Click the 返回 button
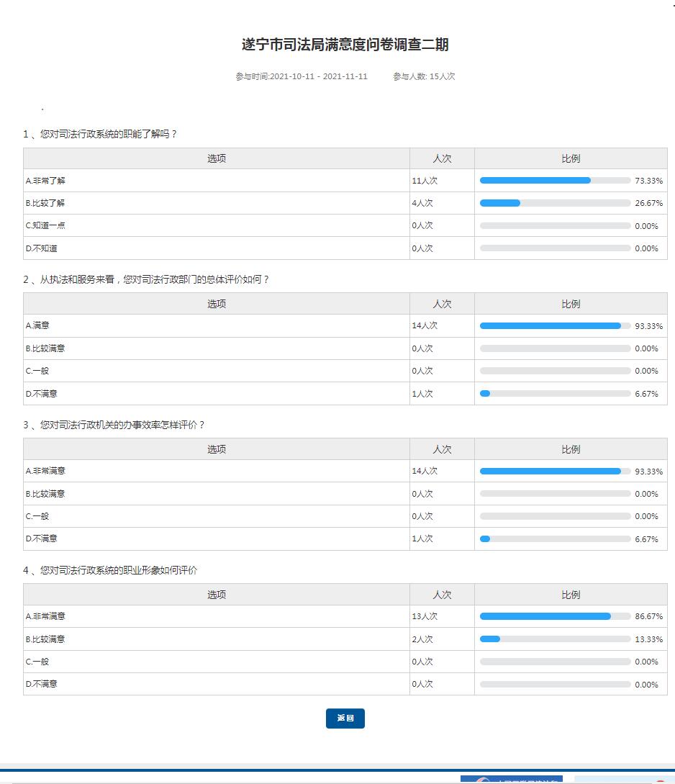 pyautogui.click(x=345, y=718)
